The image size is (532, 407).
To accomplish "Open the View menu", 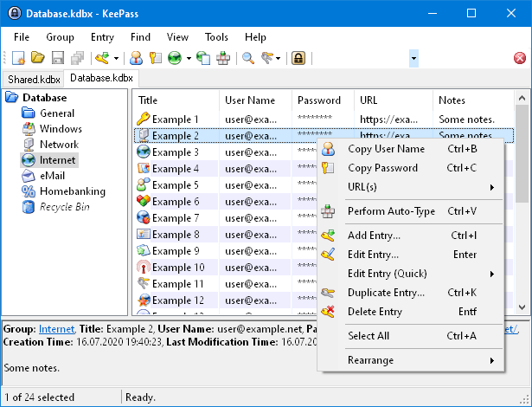I will coord(177,37).
